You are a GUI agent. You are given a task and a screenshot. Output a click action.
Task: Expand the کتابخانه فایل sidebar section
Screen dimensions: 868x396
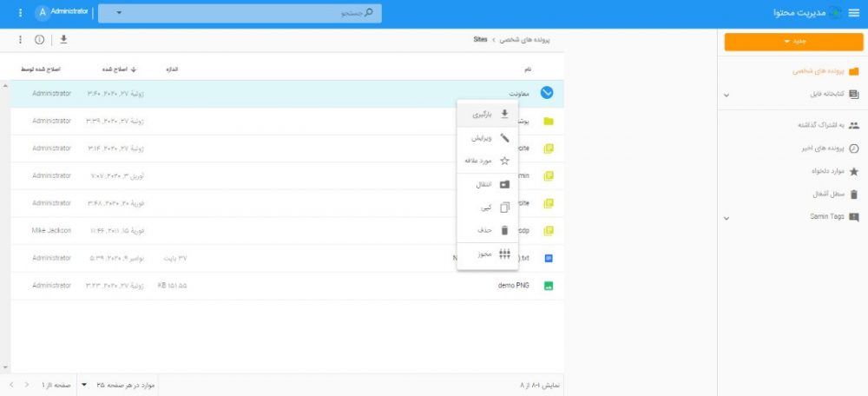coord(727,95)
